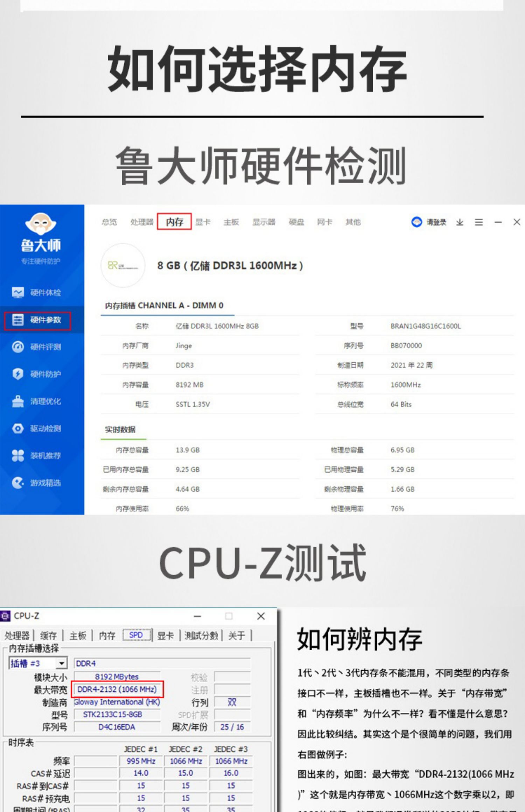Open the 測試分數 tab in CPU-Z
Viewport: 525px width, 812px height.
[x=201, y=635]
